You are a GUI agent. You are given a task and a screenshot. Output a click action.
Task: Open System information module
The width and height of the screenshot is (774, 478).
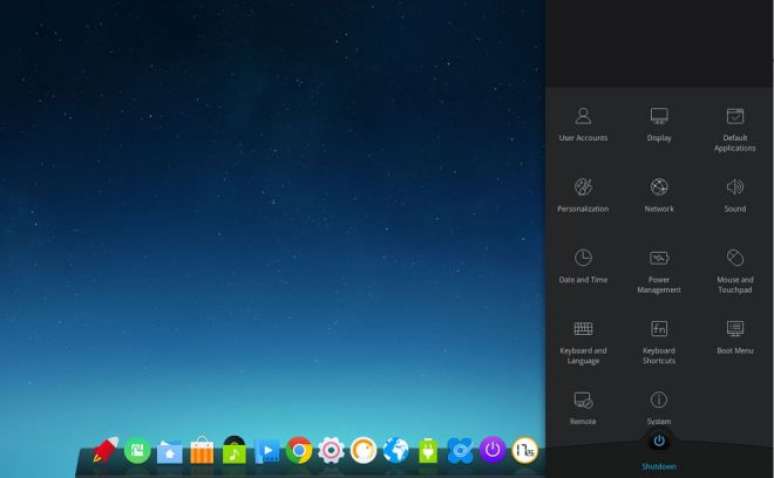(x=659, y=408)
